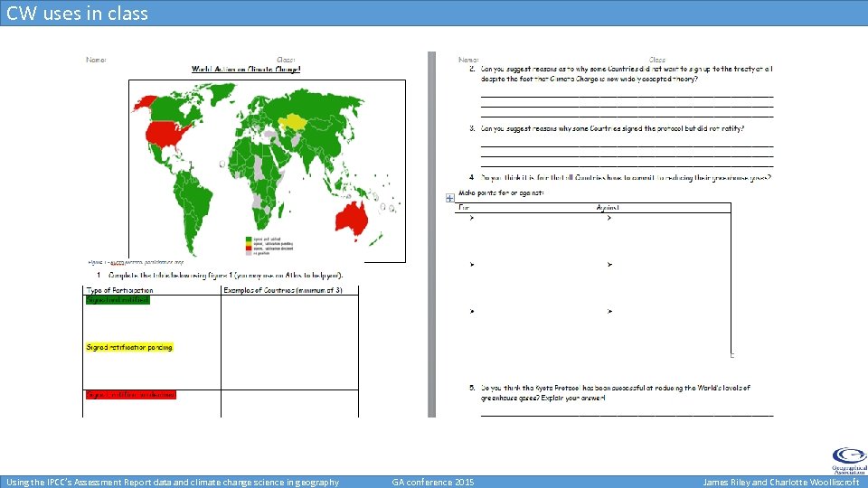Click the 'Name:' field on the left worksheet
The width and height of the screenshot is (868, 488).
coord(97,60)
